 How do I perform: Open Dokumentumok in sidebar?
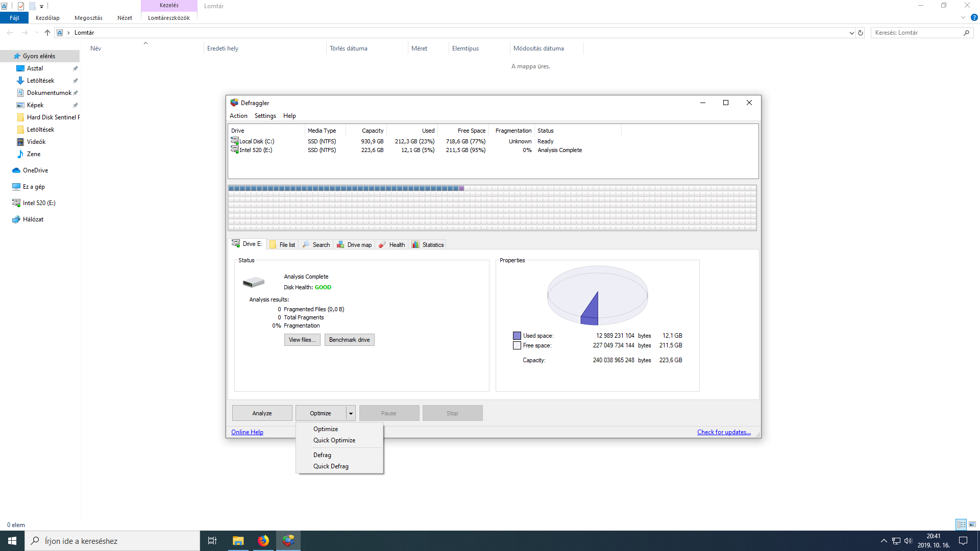(49, 93)
